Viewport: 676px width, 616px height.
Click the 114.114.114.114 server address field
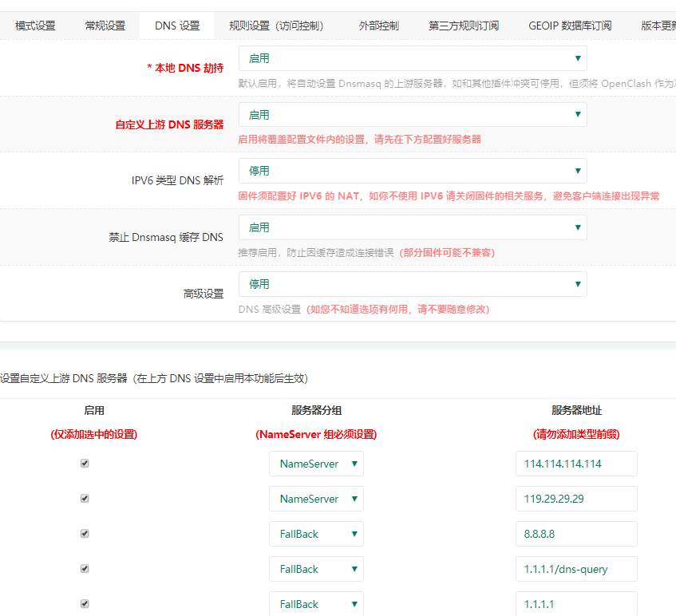[576, 464]
